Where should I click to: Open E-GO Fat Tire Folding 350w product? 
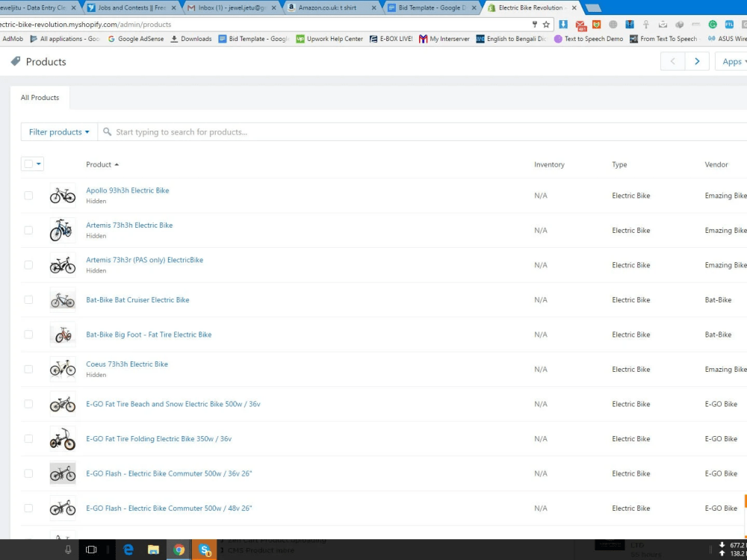158,439
